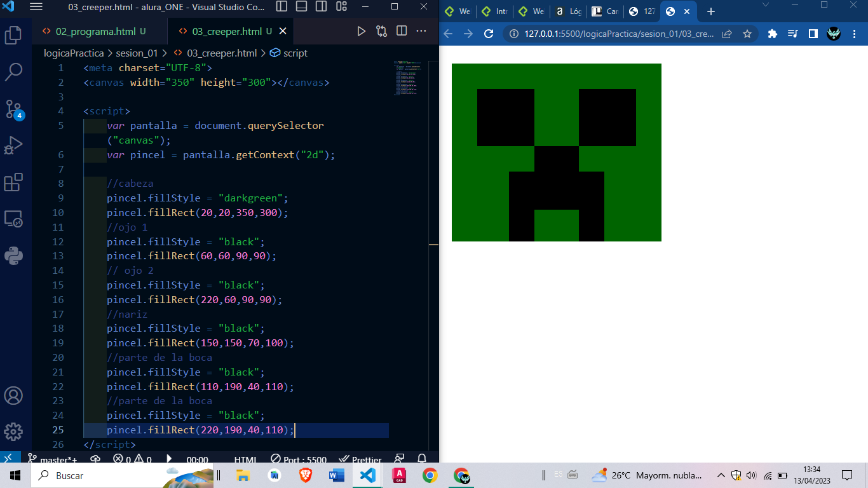Open the Windows Start menu
The image size is (868, 488).
tap(15, 475)
